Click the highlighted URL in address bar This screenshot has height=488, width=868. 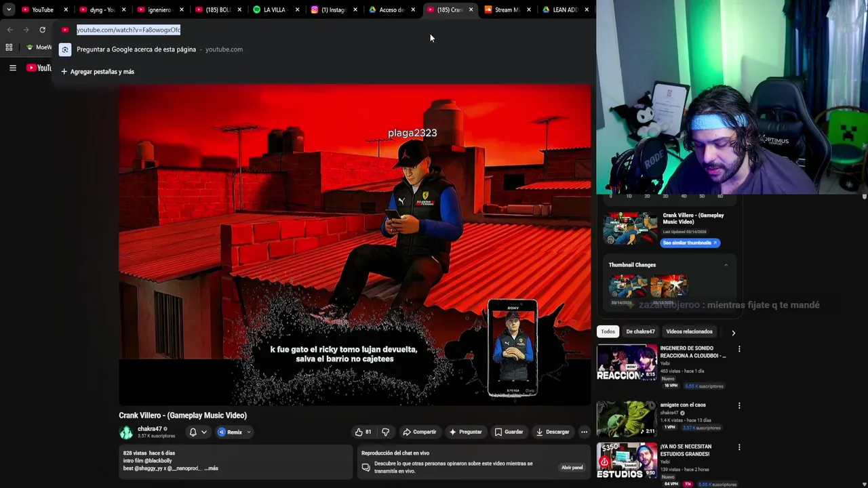click(128, 30)
